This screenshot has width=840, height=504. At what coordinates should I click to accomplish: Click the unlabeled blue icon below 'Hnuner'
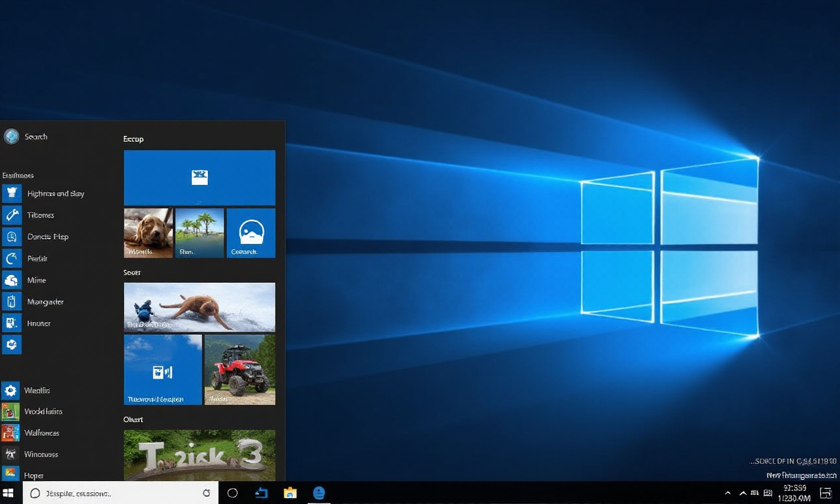(11, 345)
